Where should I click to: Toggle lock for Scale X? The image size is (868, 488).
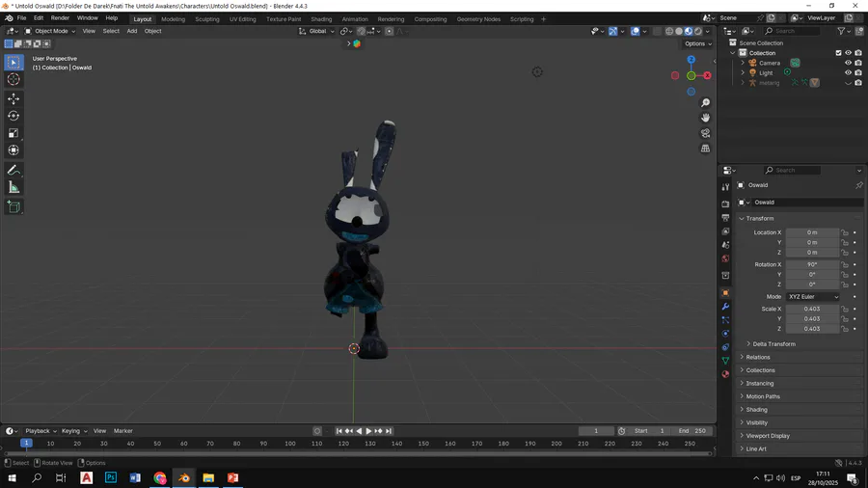(845, 309)
